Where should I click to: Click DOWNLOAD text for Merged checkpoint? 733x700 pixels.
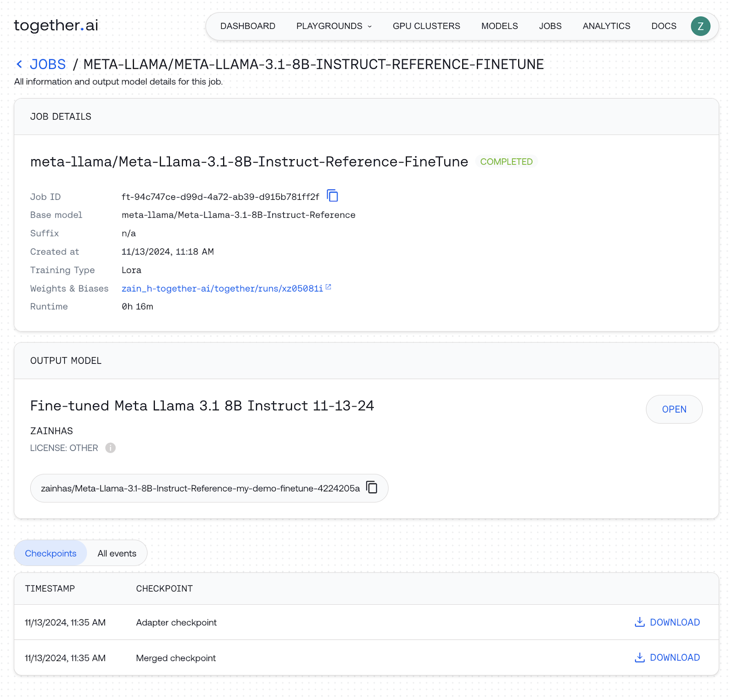tap(675, 657)
